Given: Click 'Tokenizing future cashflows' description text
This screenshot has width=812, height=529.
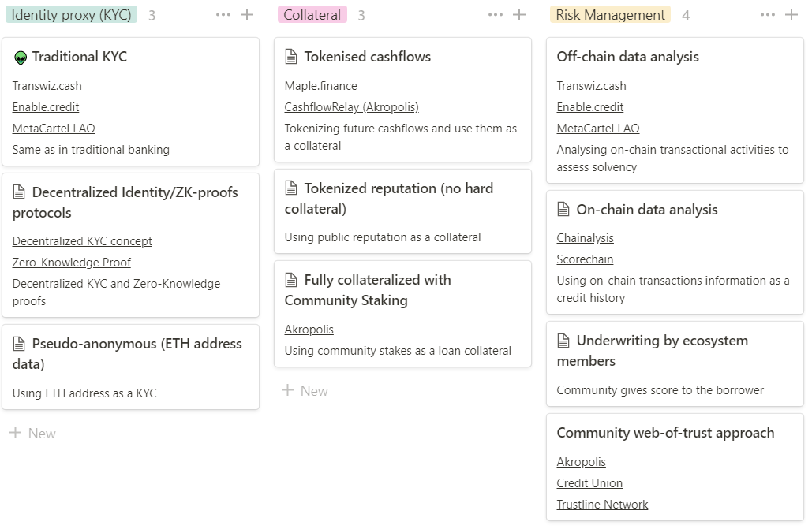Looking at the screenshot, I should tap(401, 137).
